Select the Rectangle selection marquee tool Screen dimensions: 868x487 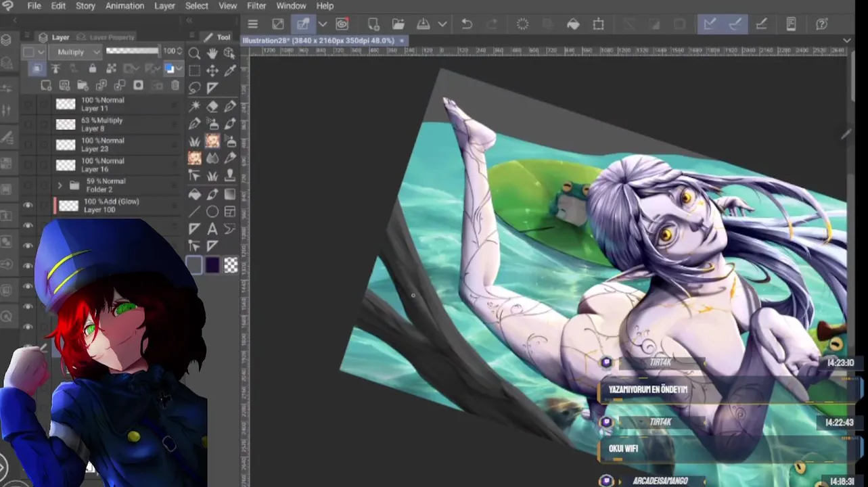tap(195, 70)
